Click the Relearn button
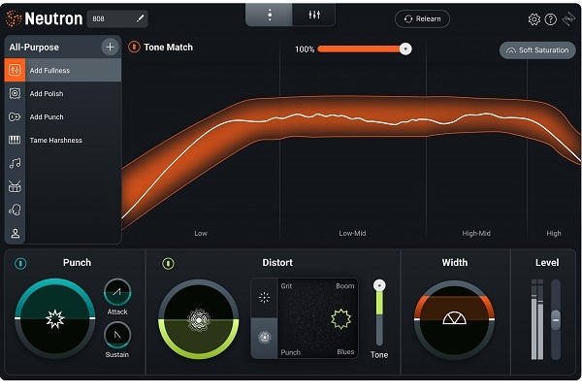 [x=422, y=19]
